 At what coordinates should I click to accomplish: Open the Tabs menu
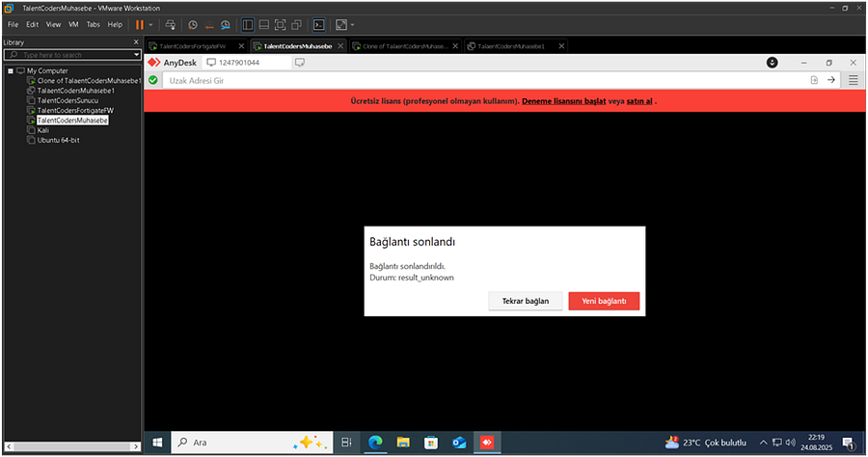(93, 24)
